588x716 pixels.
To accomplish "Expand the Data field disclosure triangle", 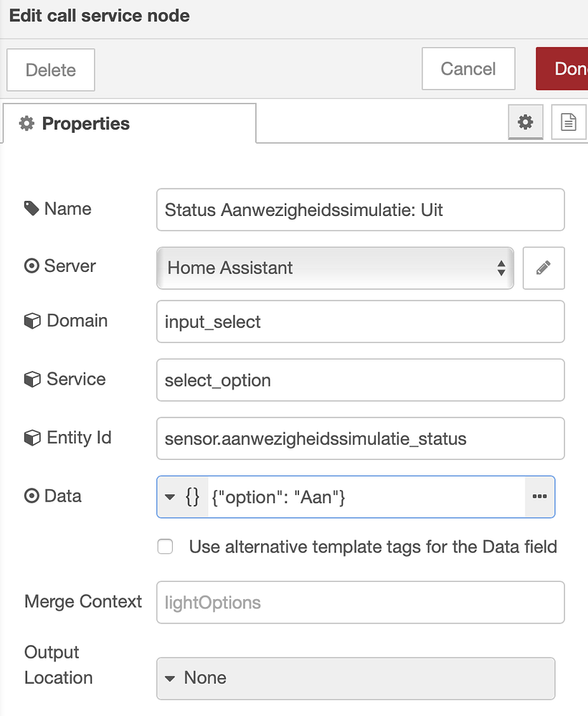I will [170, 496].
